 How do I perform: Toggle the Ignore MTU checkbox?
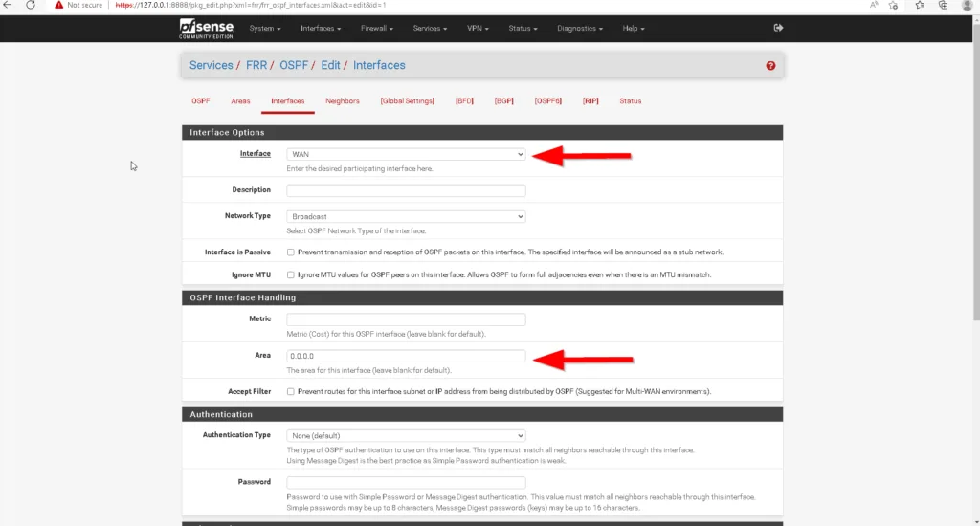tap(291, 274)
